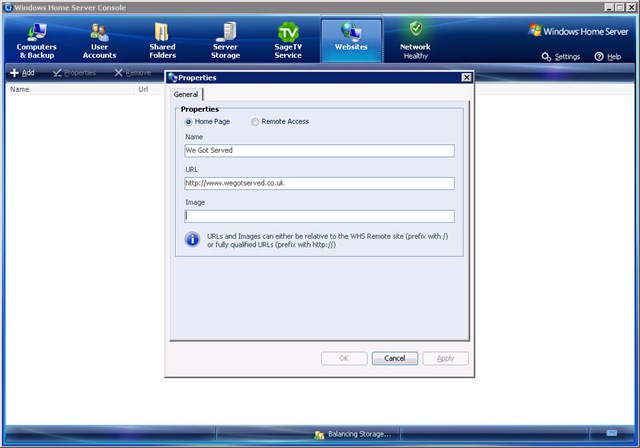Open the Shared Folders section

(162, 40)
